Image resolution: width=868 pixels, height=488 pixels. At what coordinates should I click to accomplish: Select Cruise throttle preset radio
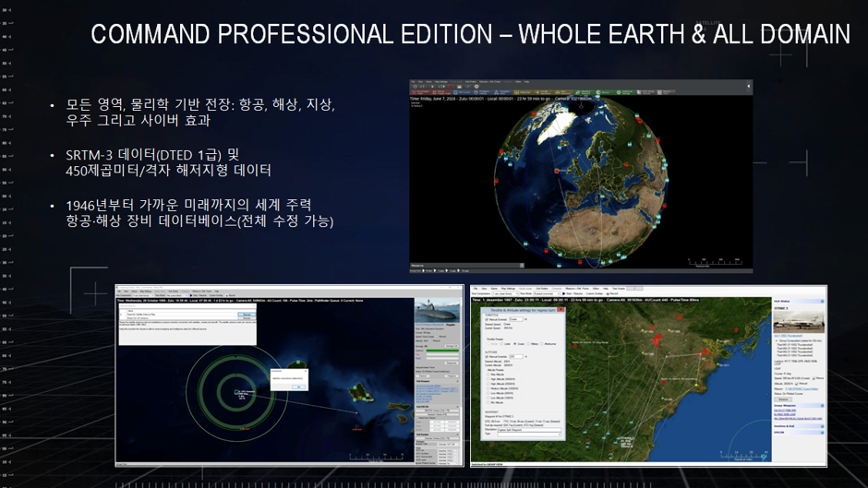tap(515, 343)
